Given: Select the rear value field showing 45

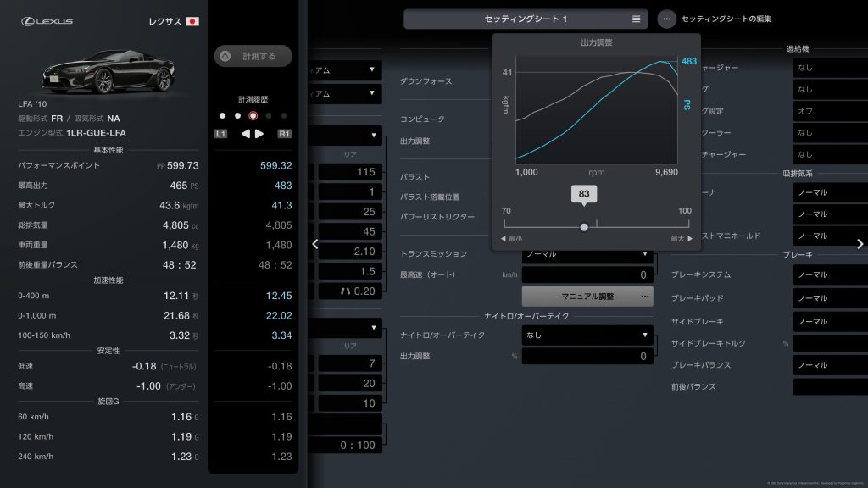Looking at the screenshot, I should pyautogui.click(x=350, y=232).
